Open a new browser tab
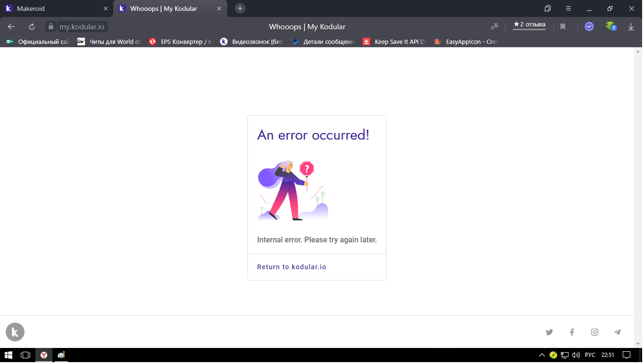The height and width of the screenshot is (364, 644). click(240, 8)
